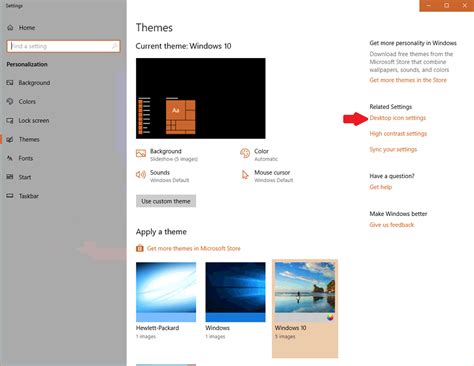
Task: Click the Background slideshow icon under theme preview
Action: coord(141,153)
